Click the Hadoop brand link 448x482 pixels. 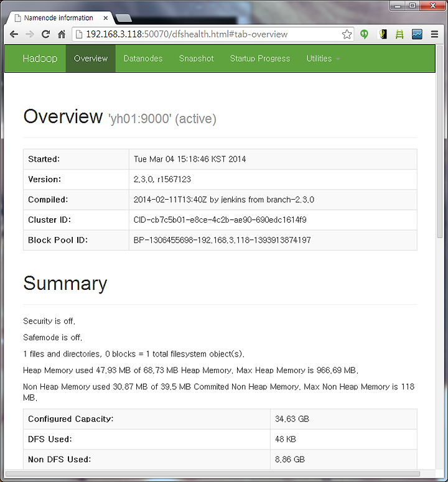[40, 58]
